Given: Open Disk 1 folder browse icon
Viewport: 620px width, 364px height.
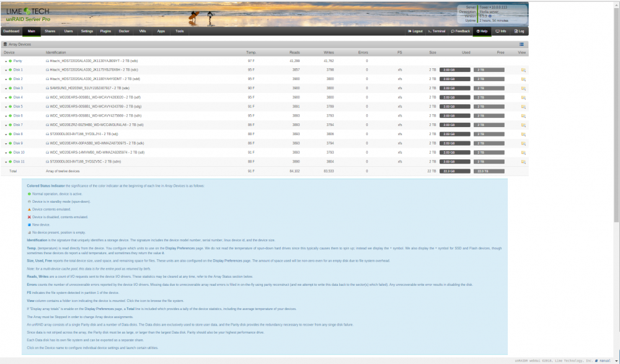Looking at the screenshot, I should point(523,70).
